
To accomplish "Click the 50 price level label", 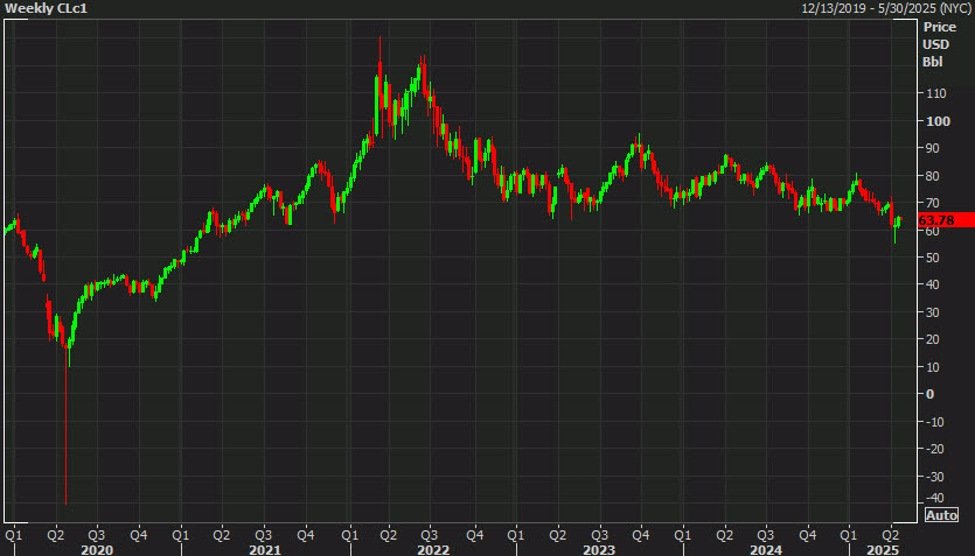I will point(933,257).
